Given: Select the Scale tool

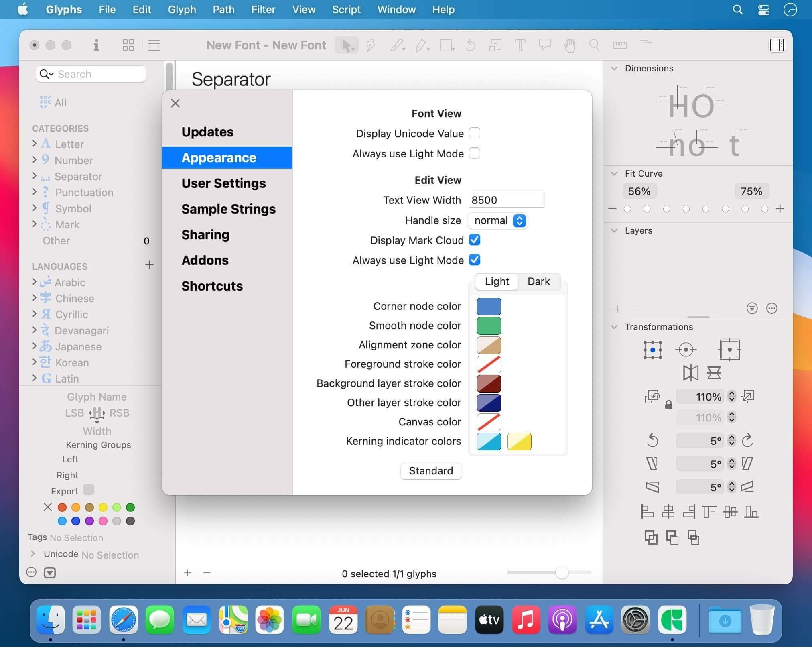Looking at the screenshot, I should (x=495, y=45).
